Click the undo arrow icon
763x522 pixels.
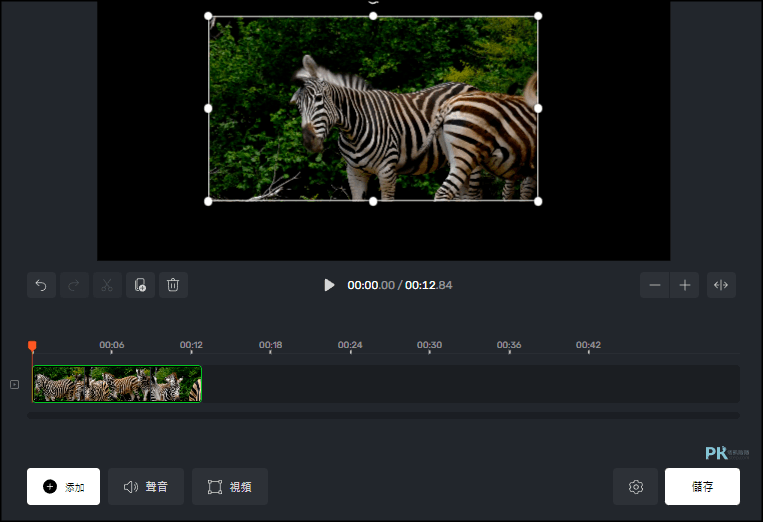pos(41,285)
